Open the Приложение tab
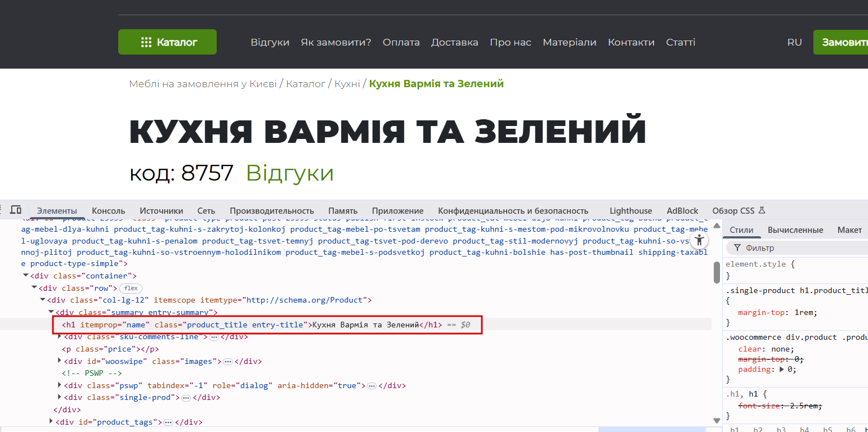This screenshot has width=868, height=432. (397, 211)
